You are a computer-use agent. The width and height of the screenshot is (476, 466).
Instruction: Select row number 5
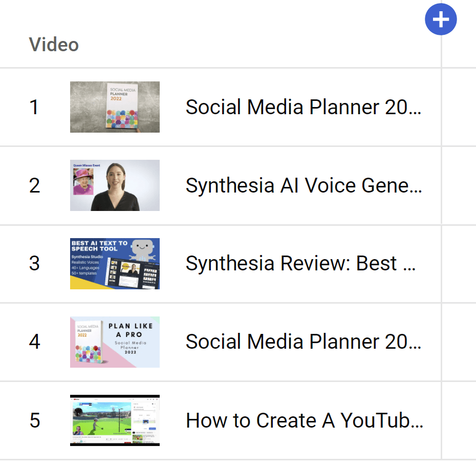[x=34, y=420]
